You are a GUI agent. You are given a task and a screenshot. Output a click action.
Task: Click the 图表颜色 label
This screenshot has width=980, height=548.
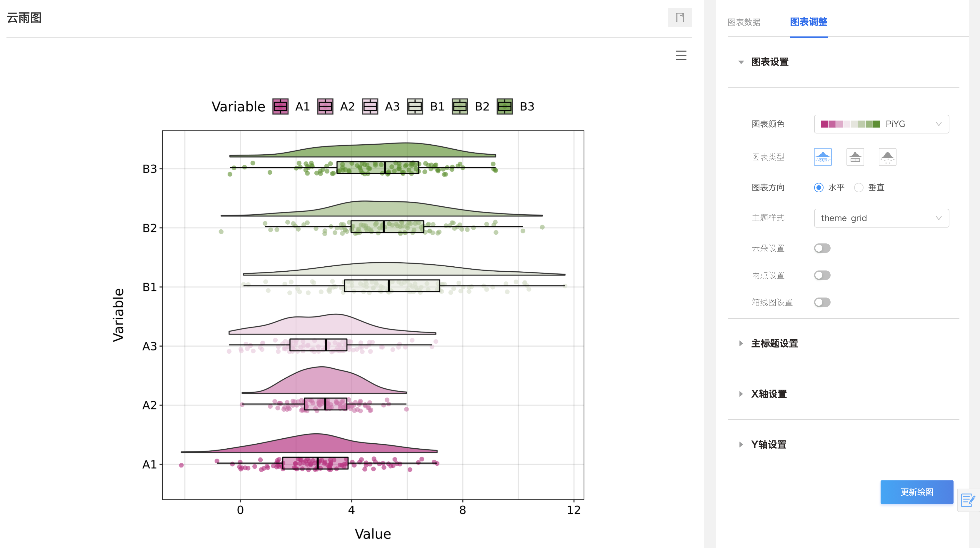[768, 124]
